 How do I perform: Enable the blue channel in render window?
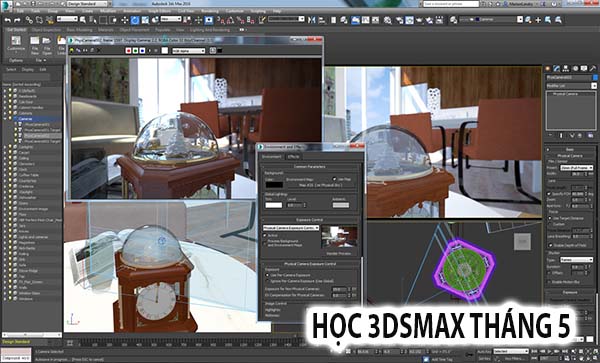(x=142, y=51)
